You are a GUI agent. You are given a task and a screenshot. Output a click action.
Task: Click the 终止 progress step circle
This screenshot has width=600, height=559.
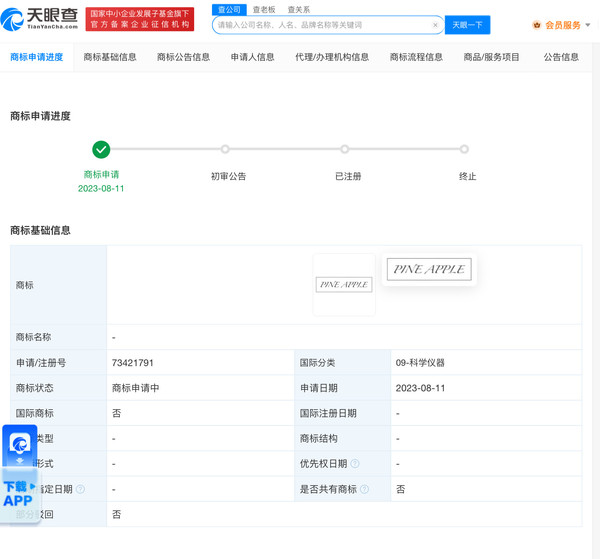point(464,149)
